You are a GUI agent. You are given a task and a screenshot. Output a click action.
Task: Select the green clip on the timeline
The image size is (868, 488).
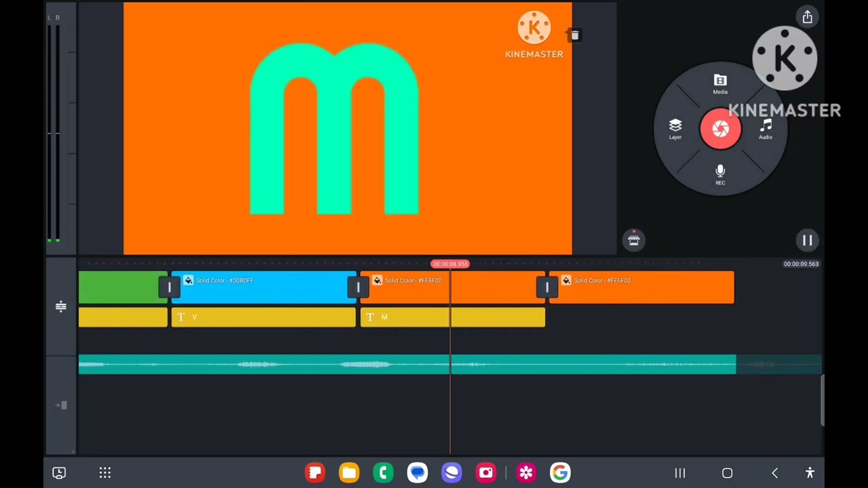point(122,287)
